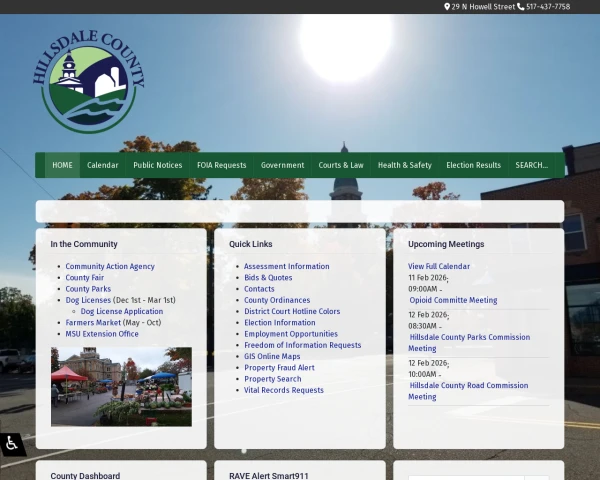
Task: Open the GIS Online Maps link
Action: coord(272,356)
